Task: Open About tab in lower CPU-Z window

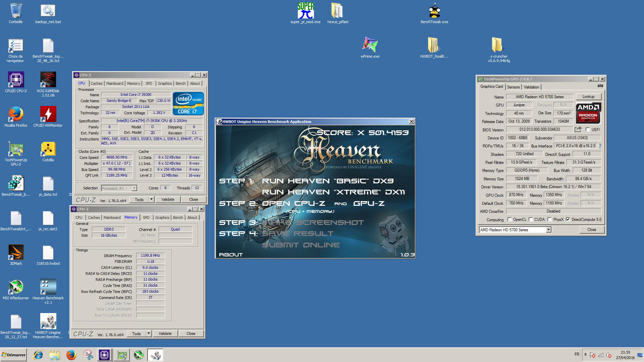Action: point(192,218)
